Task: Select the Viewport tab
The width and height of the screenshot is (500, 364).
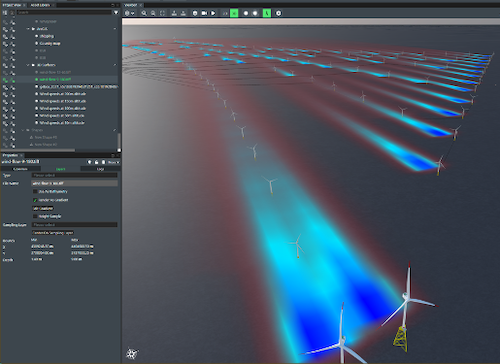Action: click(131, 5)
